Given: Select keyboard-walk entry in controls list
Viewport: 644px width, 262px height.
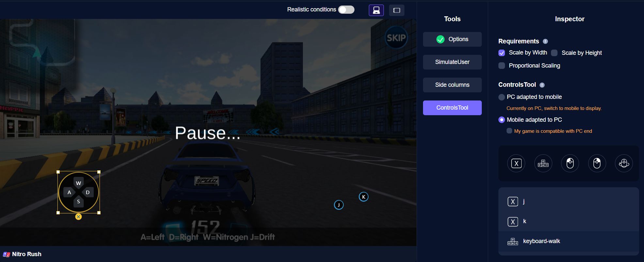Looking at the screenshot, I should pyautogui.click(x=541, y=241).
